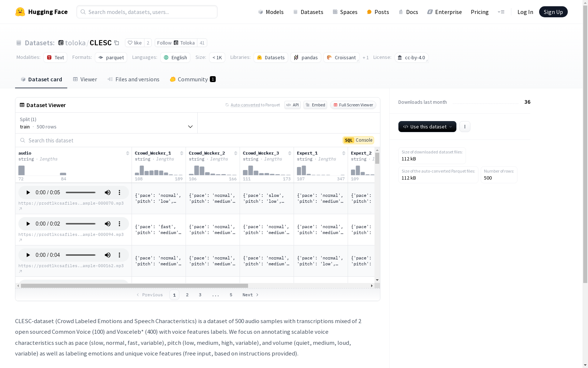Image resolution: width=588 pixels, height=368 pixels.
Task: Open Models in the top navigation
Action: click(271, 12)
